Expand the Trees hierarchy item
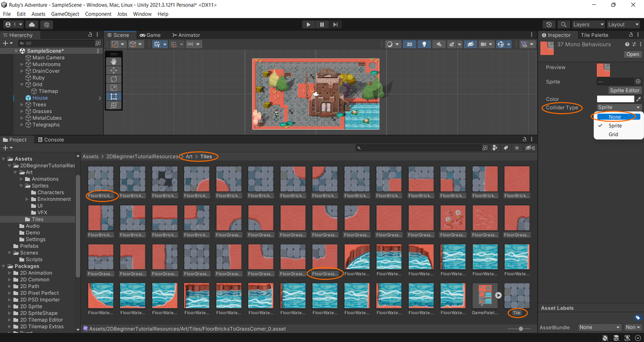The image size is (644, 342). click(x=22, y=105)
